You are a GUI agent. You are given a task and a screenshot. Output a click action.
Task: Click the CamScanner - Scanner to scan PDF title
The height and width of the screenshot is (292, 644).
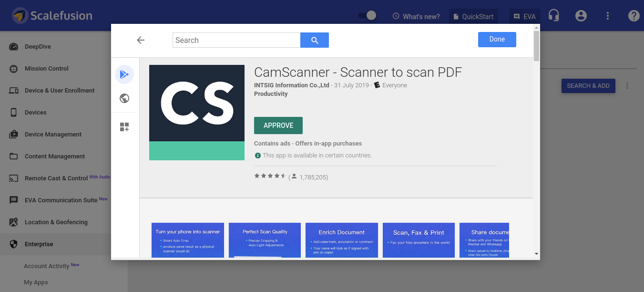pos(358,72)
